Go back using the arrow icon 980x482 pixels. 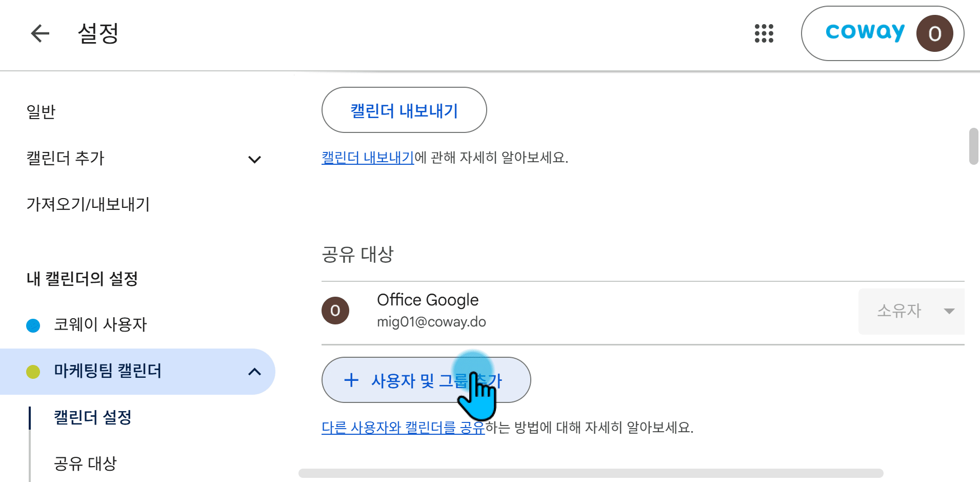click(x=40, y=33)
